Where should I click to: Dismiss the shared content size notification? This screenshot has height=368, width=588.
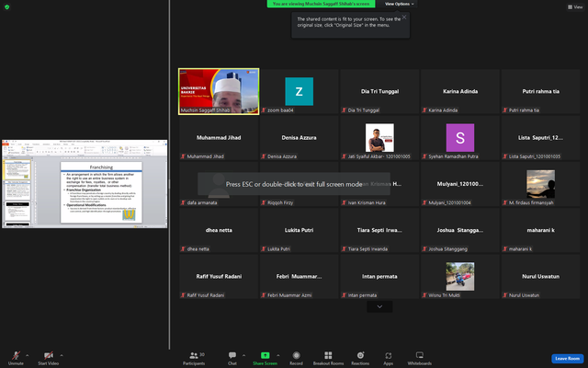[404, 17]
